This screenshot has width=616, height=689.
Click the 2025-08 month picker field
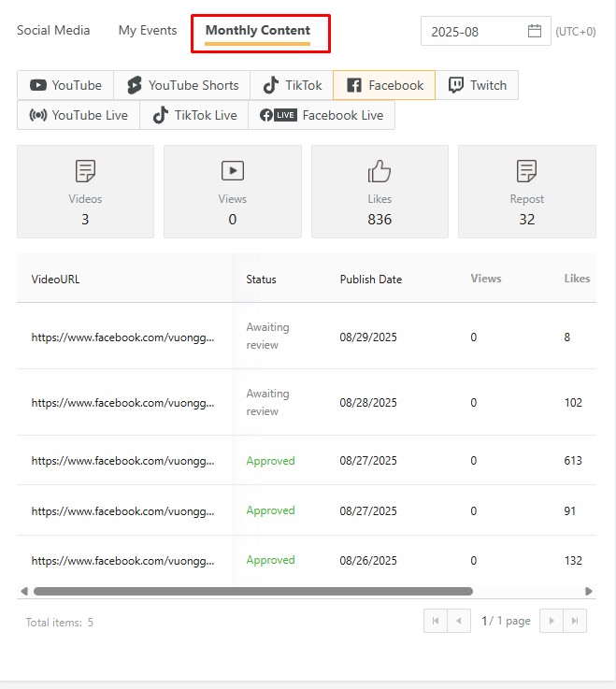(x=477, y=31)
